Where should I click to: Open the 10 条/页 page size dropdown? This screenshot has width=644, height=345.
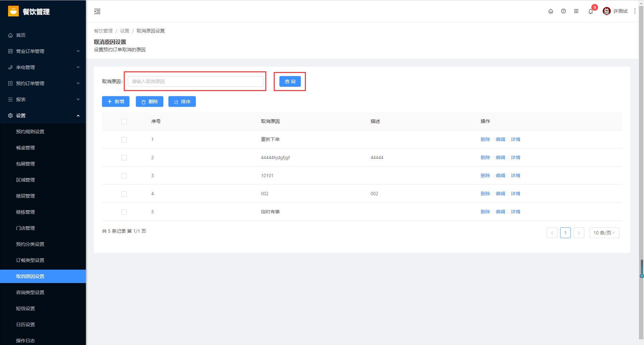pyautogui.click(x=604, y=233)
